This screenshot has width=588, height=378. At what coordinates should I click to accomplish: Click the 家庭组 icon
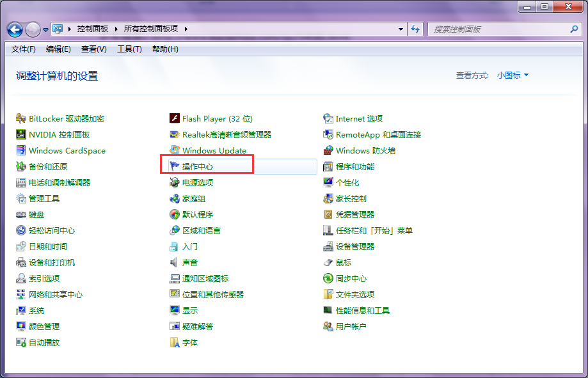(175, 198)
